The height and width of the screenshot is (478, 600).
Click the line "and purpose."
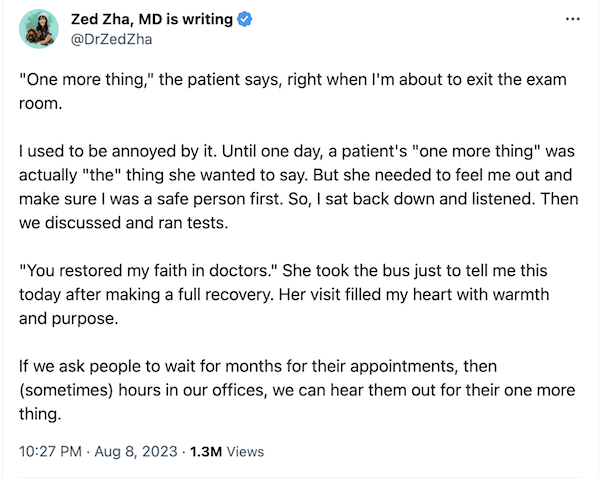[x=62, y=321]
